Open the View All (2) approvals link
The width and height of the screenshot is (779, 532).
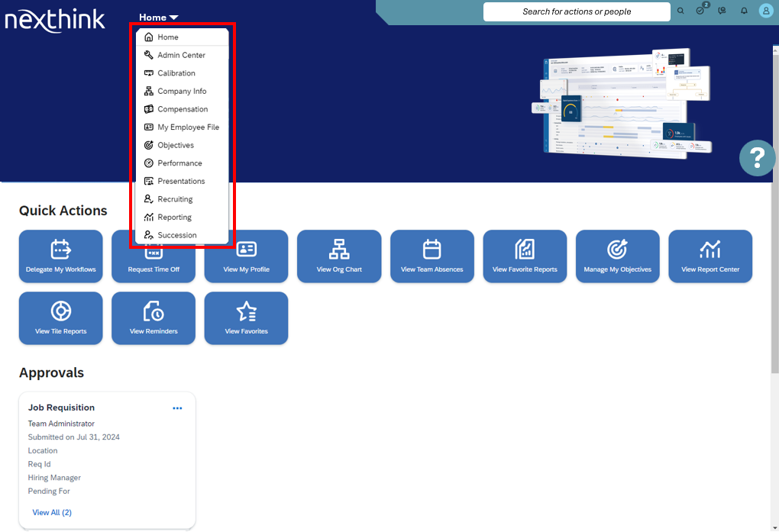[x=51, y=512]
